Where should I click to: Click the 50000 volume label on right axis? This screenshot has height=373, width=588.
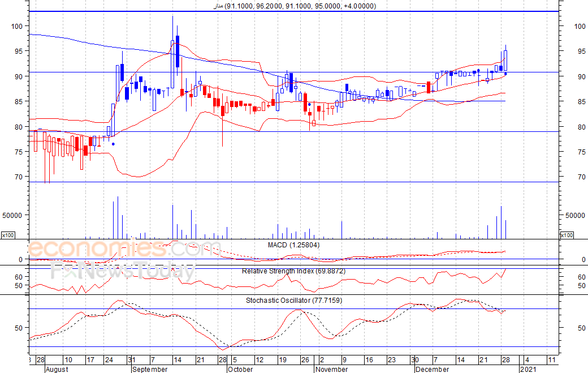click(x=575, y=216)
